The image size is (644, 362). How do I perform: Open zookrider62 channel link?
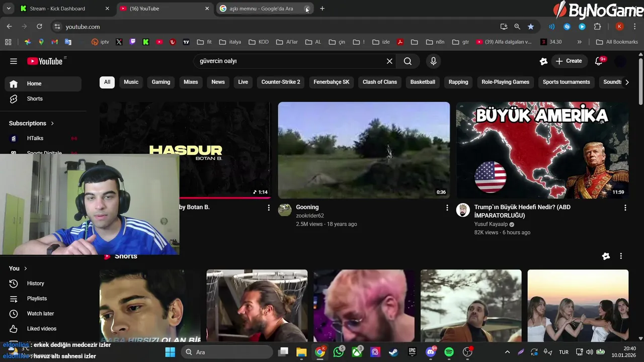coord(310,216)
